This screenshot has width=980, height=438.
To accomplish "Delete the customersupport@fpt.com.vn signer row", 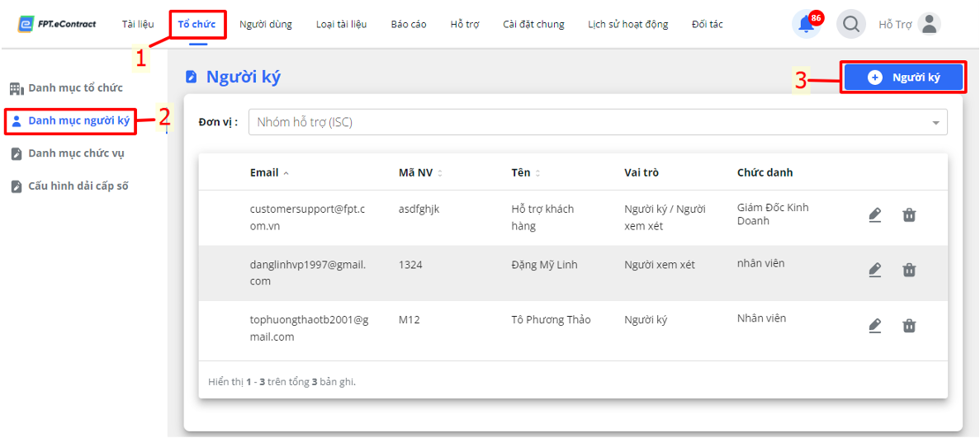I will click(x=909, y=215).
